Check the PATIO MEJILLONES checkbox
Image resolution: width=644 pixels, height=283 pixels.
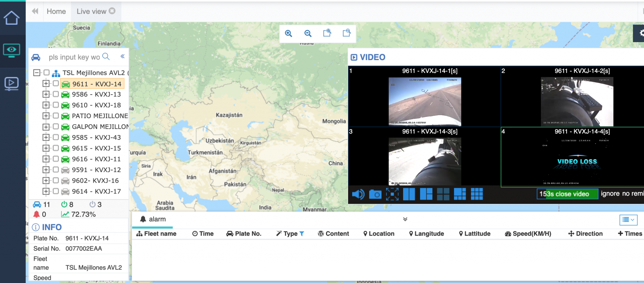point(56,116)
